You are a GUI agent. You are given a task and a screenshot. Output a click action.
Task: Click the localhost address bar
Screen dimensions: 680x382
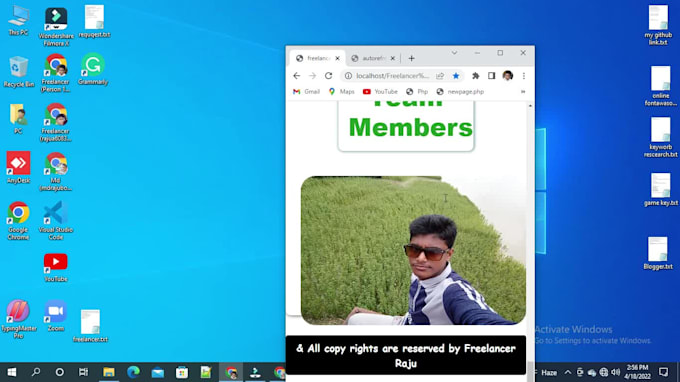(x=392, y=76)
